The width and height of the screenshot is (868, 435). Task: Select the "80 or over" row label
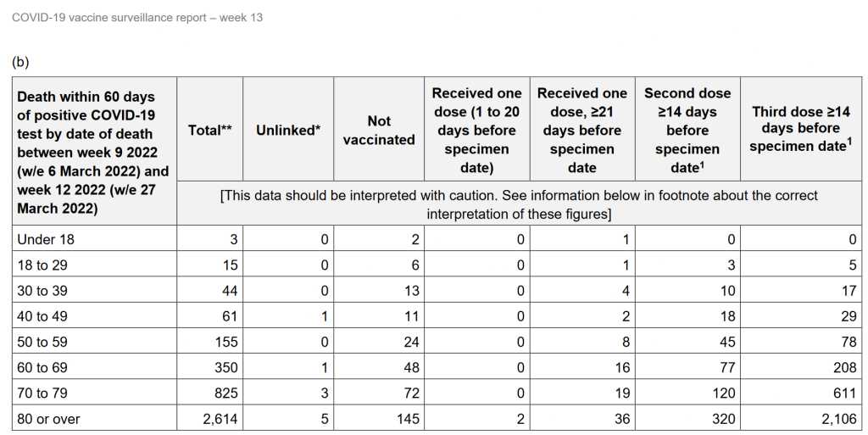click(49, 419)
